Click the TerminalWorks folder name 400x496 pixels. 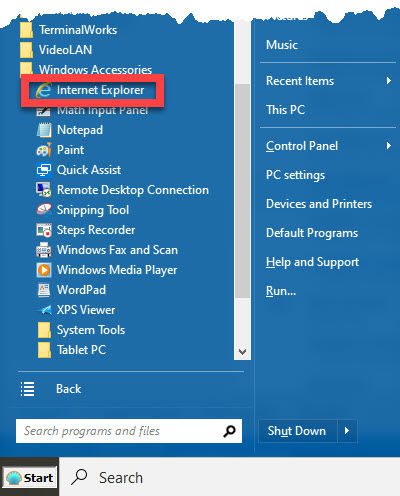tap(78, 30)
